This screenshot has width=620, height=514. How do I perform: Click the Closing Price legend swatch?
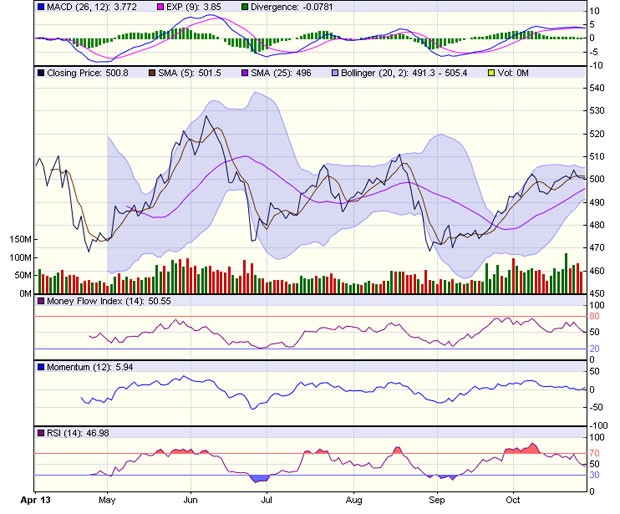click(x=41, y=73)
